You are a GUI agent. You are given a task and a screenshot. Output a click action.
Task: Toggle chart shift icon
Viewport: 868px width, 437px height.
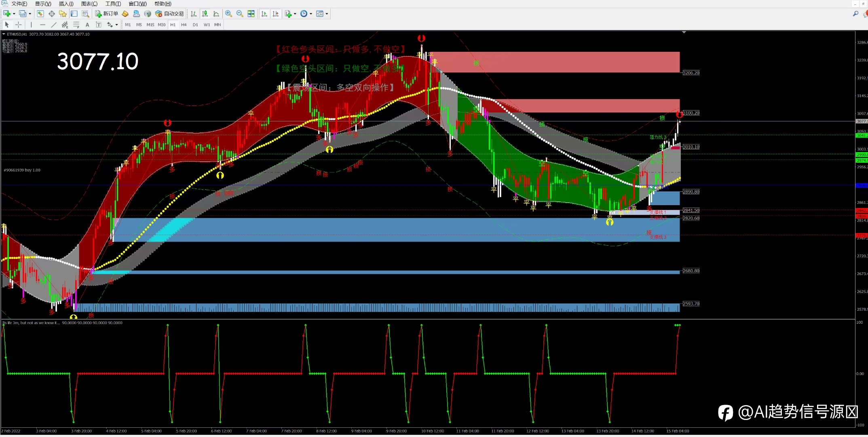pos(276,14)
